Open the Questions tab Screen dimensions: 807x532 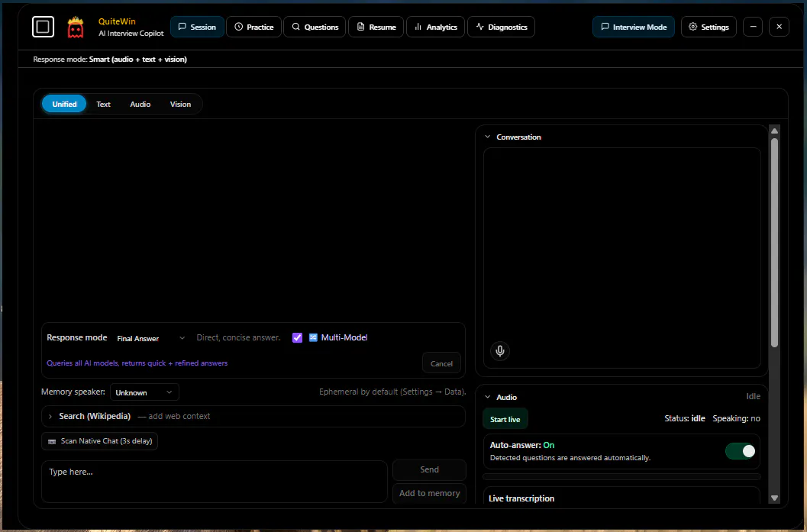point(315,27)
